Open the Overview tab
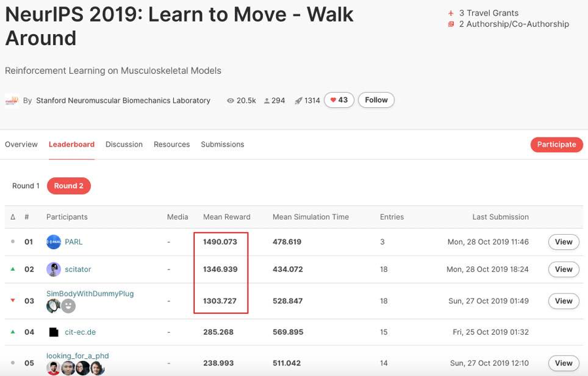This screenshot has height=376, width=588. [x=21, y=145]
